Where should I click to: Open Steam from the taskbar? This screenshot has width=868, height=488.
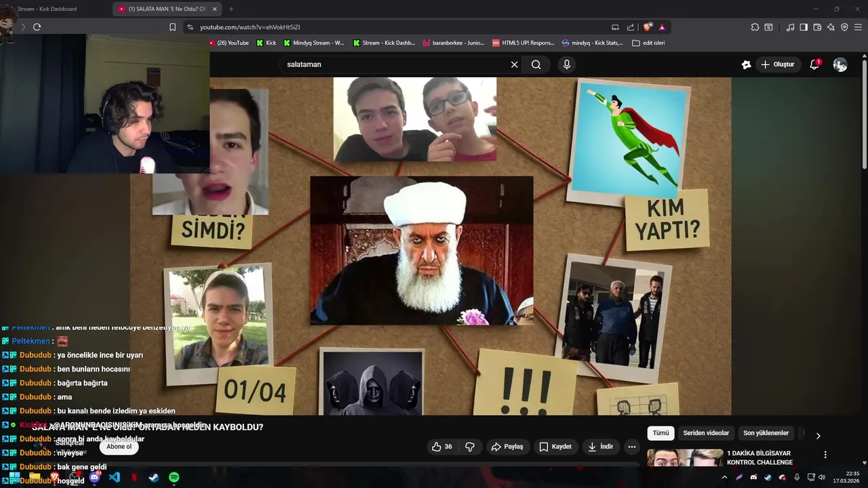click(x=154, y=478)
